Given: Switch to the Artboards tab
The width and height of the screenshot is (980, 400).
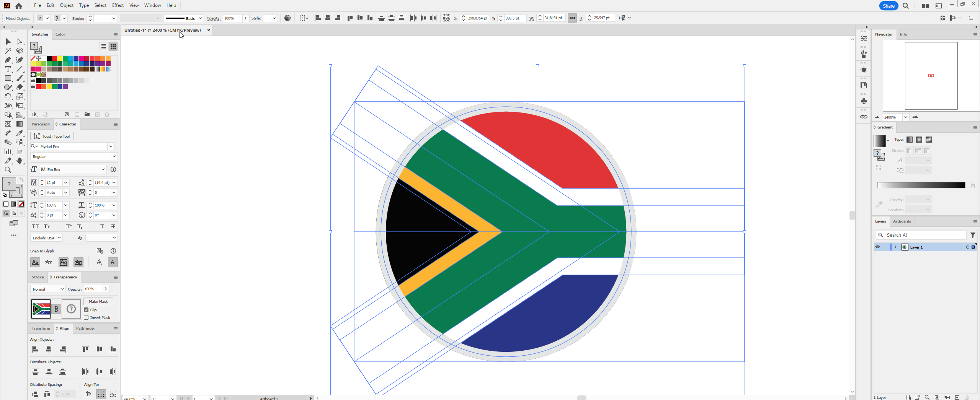Looking at the screenshot, I should click(902, 221).
